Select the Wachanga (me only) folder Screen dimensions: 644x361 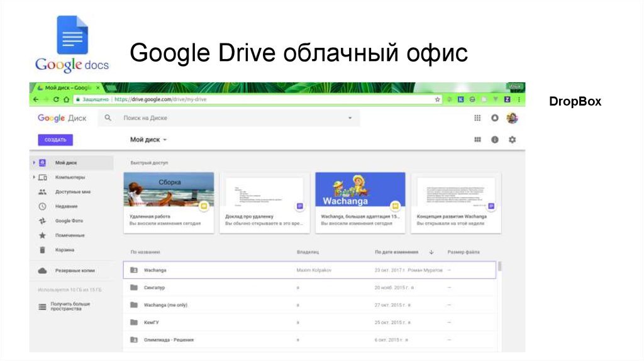pyautogui.click(x=309, y=305)
